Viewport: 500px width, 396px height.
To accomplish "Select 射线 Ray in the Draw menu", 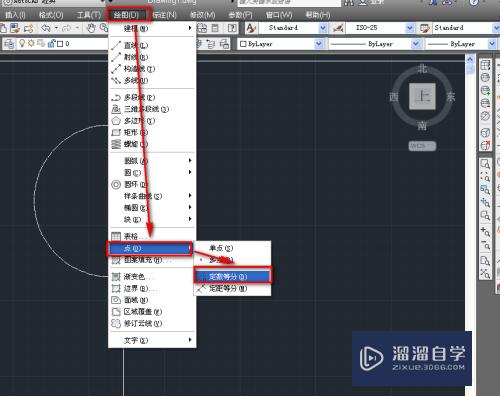I will 152,57.
